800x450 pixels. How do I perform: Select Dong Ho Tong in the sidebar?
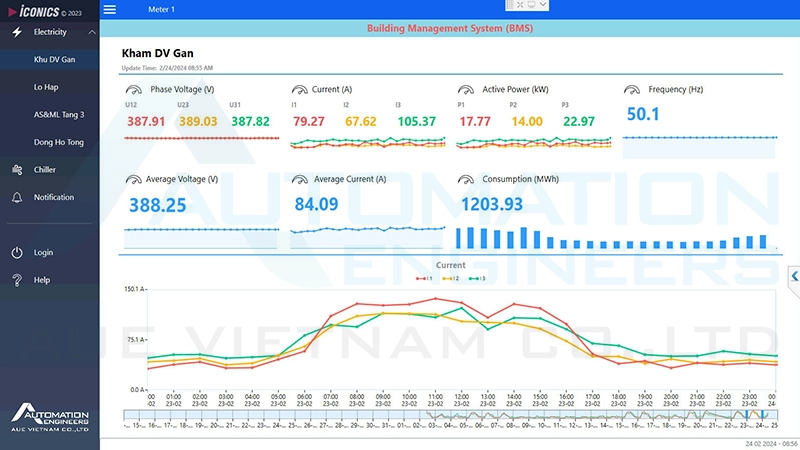pos(59,143)
